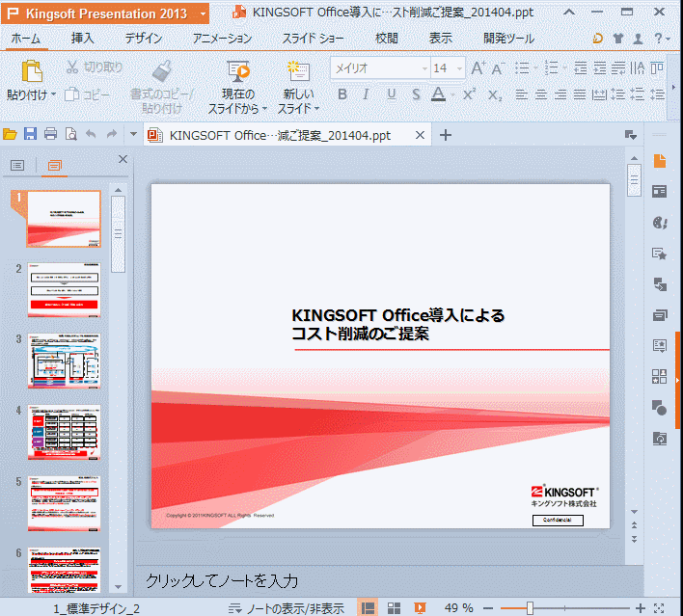Image resolution: width=683 pixels, height=616 pixels.
Task: Click the Print icon
Action: (x=50, y=134)
